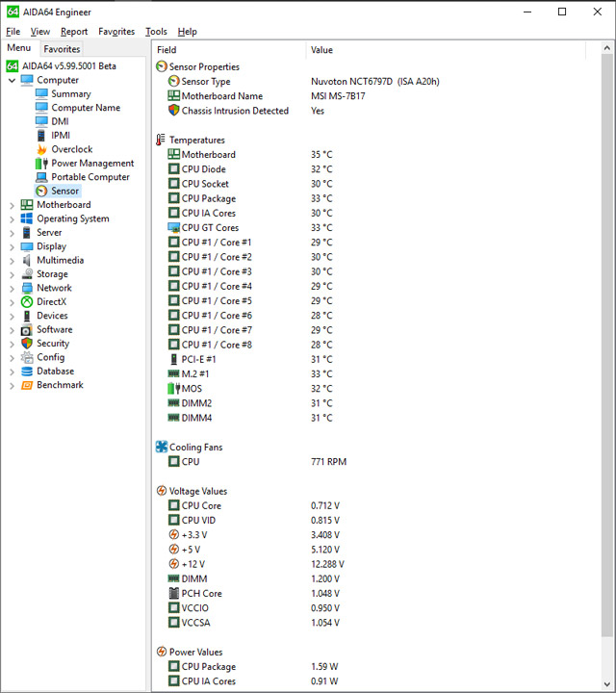
Task: Click the Portable Computer laptop icon
Action: (41, 177)
